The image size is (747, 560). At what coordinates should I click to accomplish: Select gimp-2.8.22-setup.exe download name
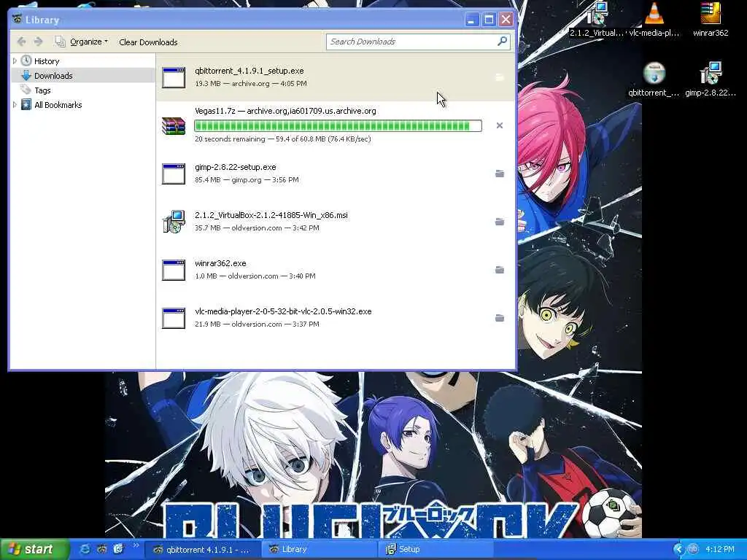pyautogui.click(x=236, y=167)
